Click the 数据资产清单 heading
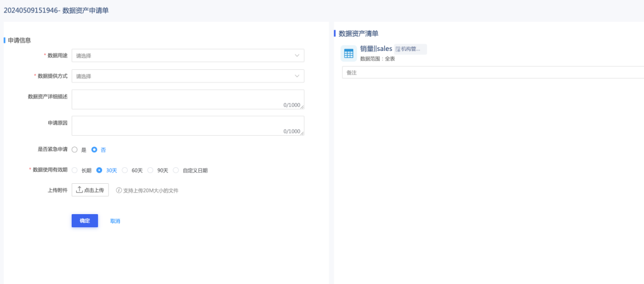This screenshot has width=644, height=284. 358,34
